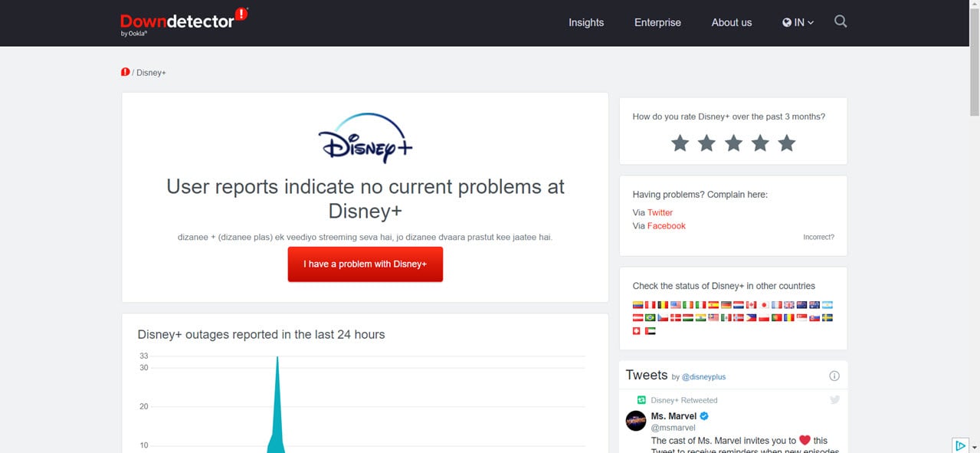Image resolution: width=980 pixels, height=453 pixels.
Task: Rate Disney+ four stars
Action: pyautogui.click(x=760, y=143)
